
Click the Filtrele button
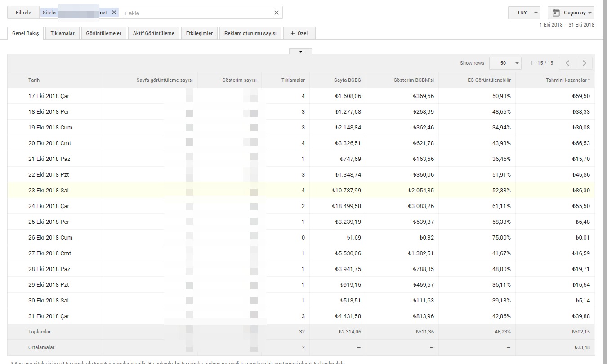click(23, 13)
